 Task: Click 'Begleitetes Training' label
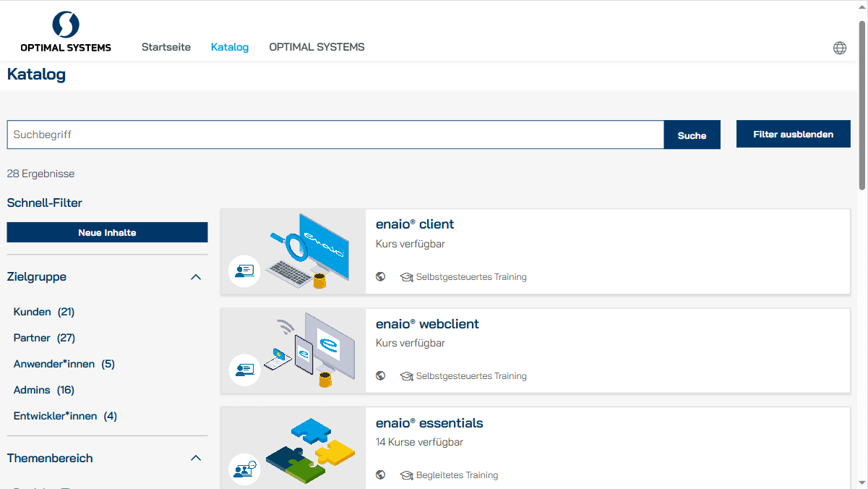pyautogui.click(x=457, y=475)
